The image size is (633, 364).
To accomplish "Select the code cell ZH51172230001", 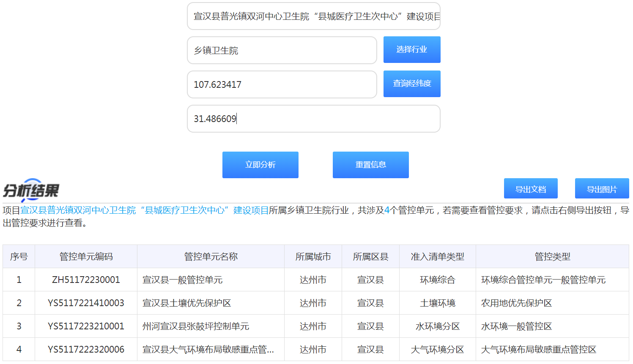I will tap(86, 280).
